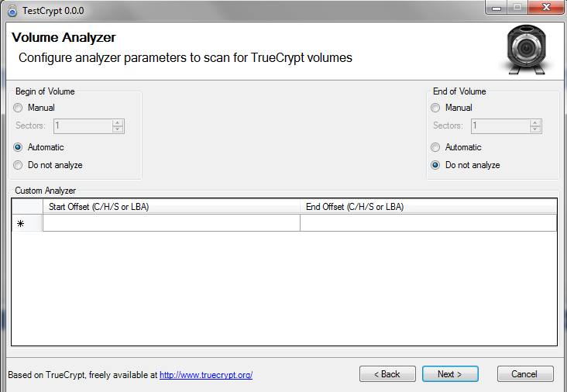
Task: Click the empty End Offset cell
Action: 428,223
